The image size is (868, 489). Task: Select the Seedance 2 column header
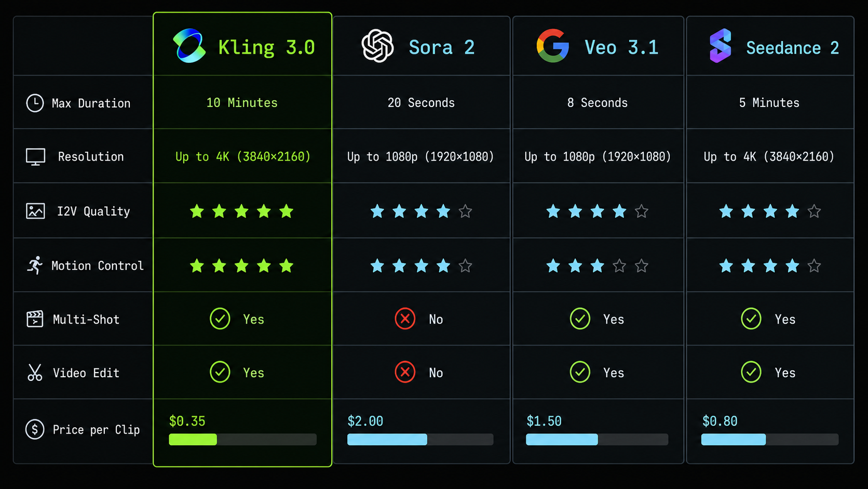770,46
